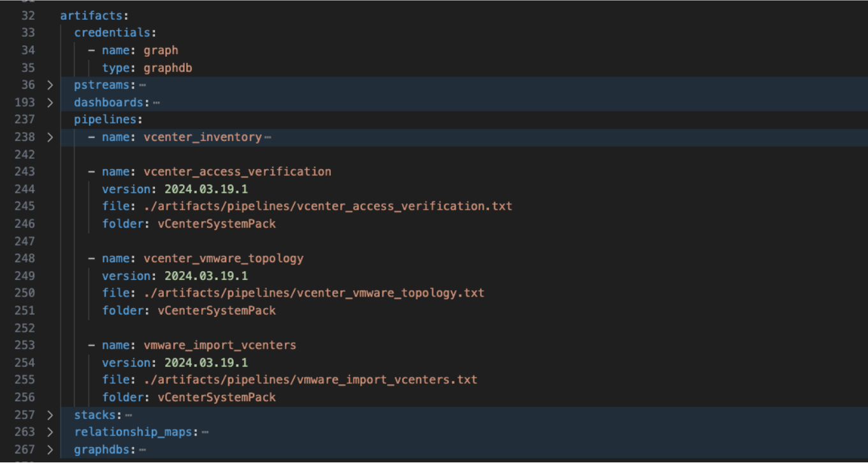Click the graphdb type value

[168, 68]
